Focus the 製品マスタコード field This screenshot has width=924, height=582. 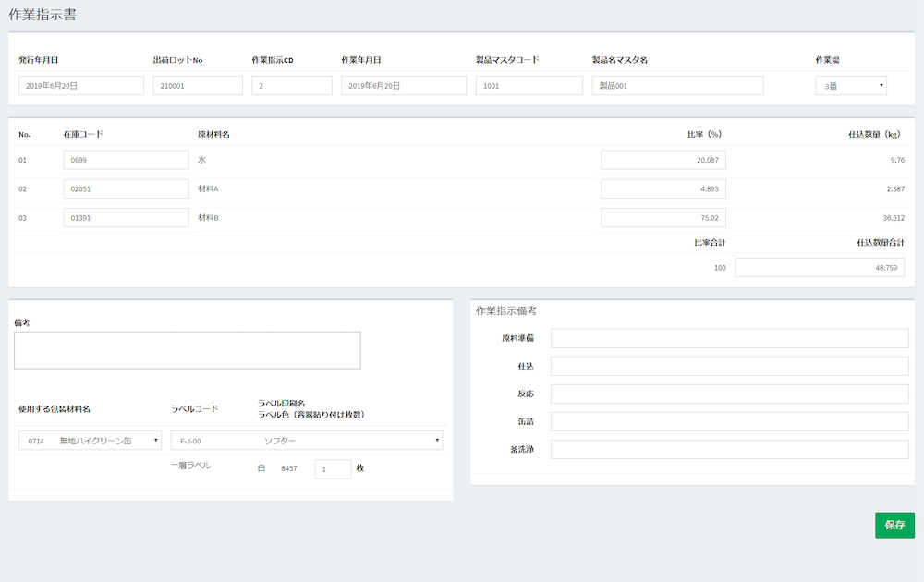coord(529,86)
